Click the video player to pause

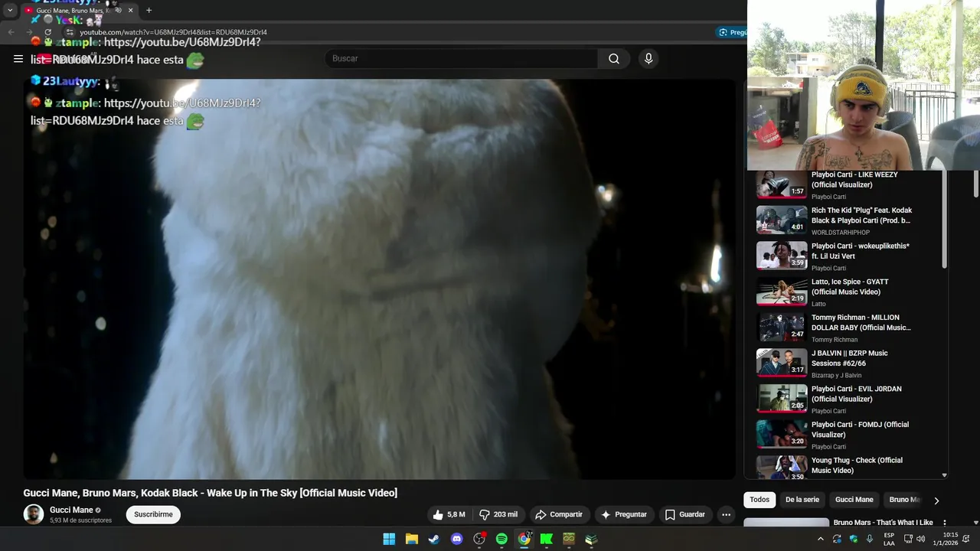[379, 279]
